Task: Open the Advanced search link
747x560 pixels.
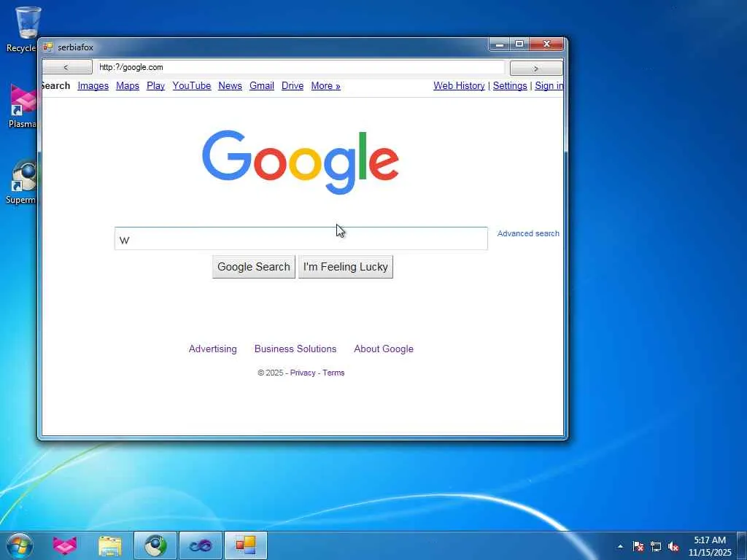Action: click(x=528, y=233)
